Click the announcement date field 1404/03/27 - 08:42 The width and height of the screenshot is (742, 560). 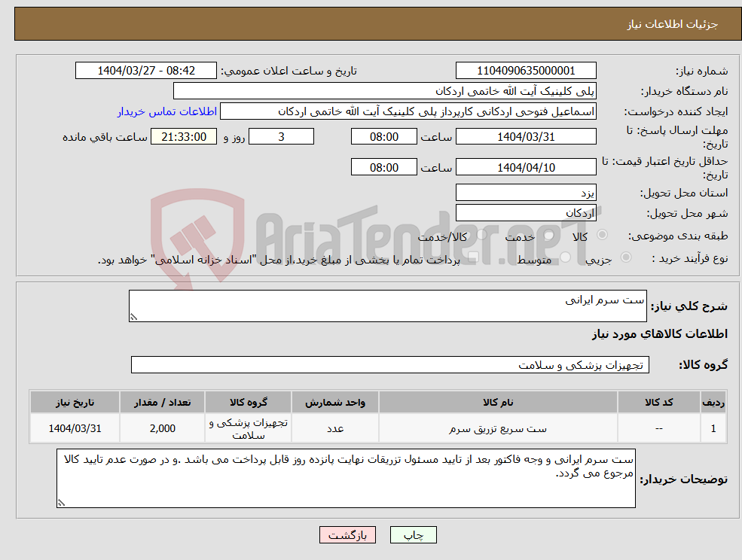click(145, 71)
